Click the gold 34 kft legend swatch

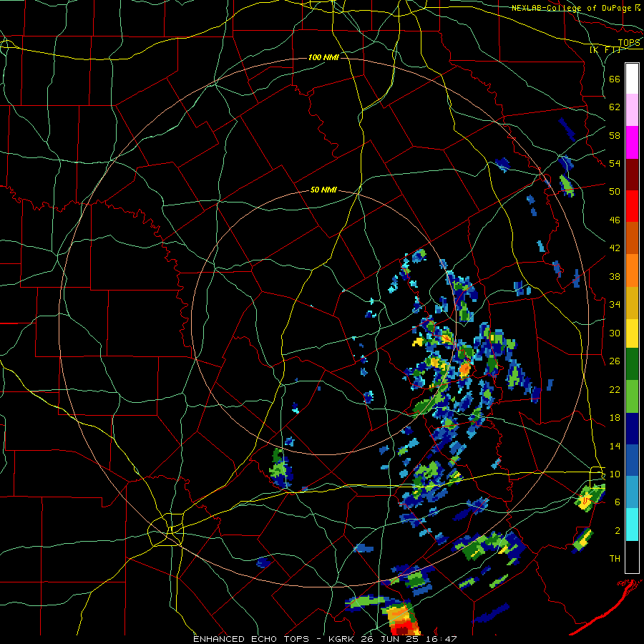pos(632,303)
